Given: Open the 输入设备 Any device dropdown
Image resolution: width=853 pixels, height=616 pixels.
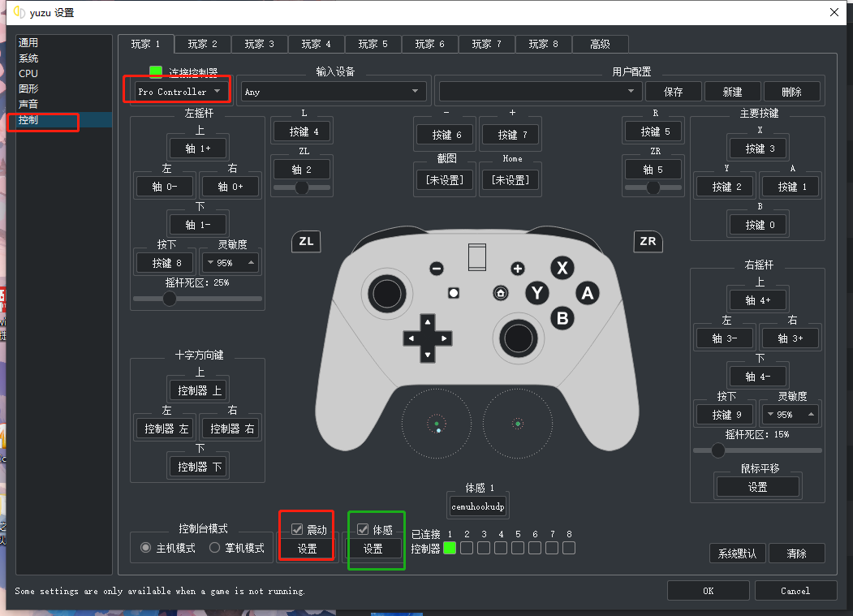Looking at the screenshot, I should click(x=334, y=92).
